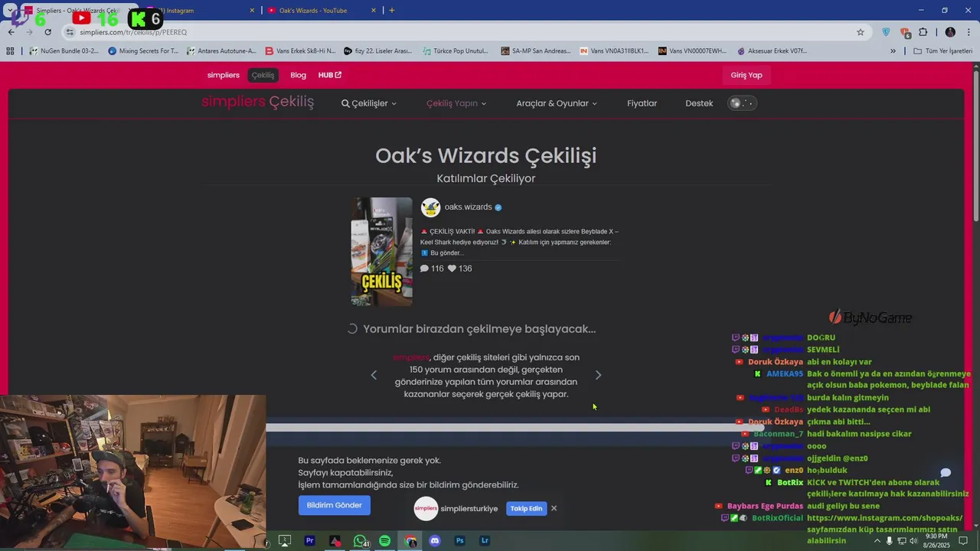Open the Blog nav link

(x=298, y=75)
